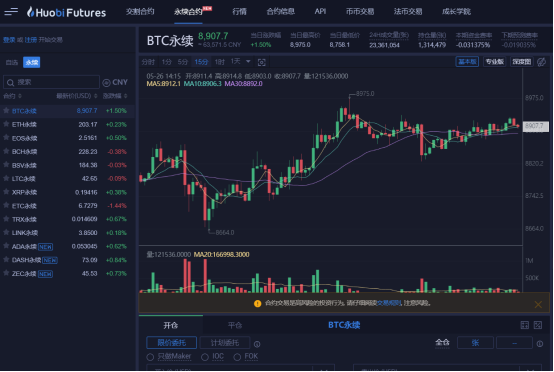Sort list by 涨跌幅 column
Screen dimensions: 554x372
pyautogui.click(x=115, y=96)
